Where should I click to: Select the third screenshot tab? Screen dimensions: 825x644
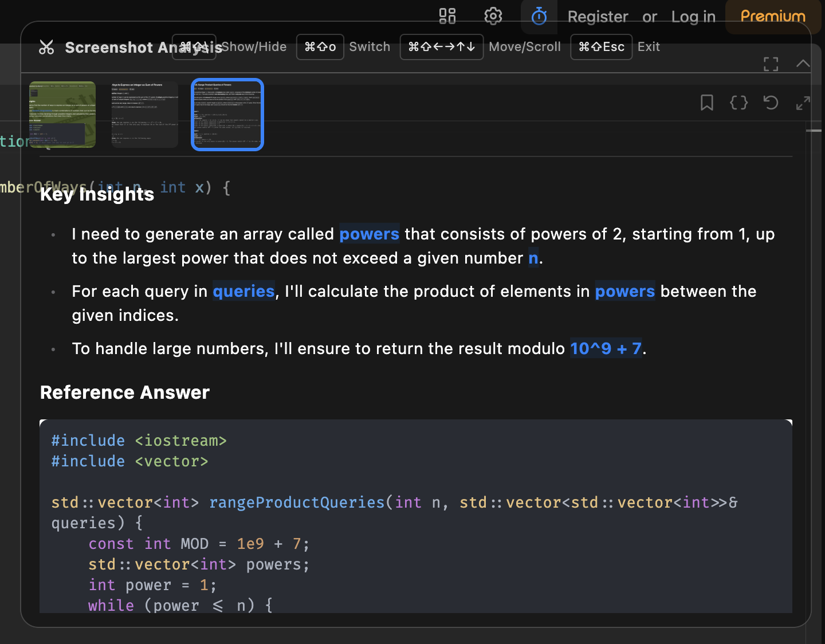(x=227, y=115)
